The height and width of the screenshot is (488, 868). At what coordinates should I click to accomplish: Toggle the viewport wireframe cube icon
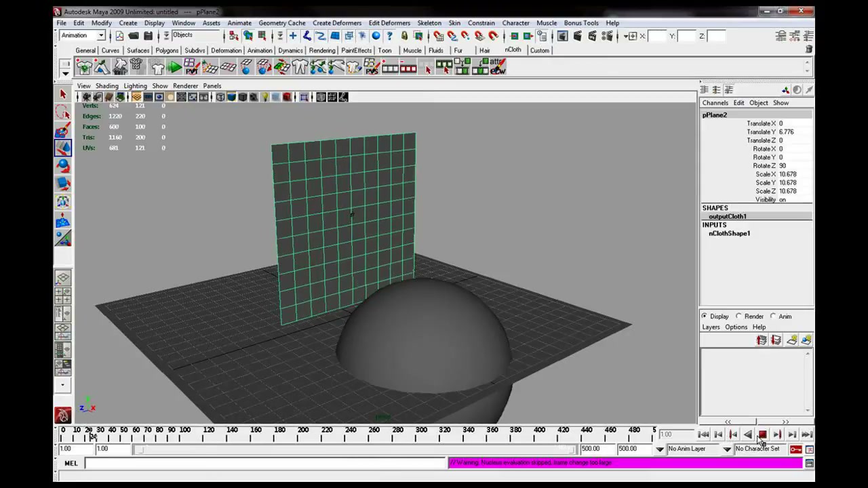[x=220, y=97]
